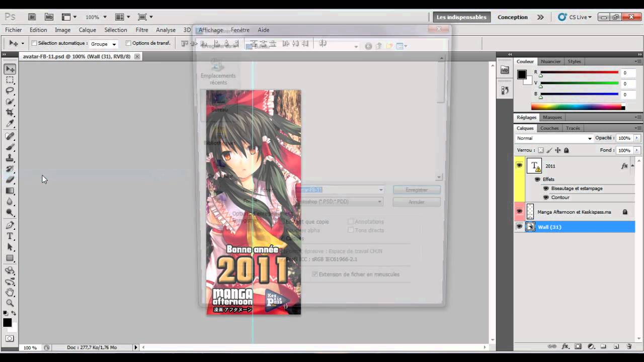Select the 3D Rotate tool
Screen dimensions: 644x362
click(x=10, y=270)
